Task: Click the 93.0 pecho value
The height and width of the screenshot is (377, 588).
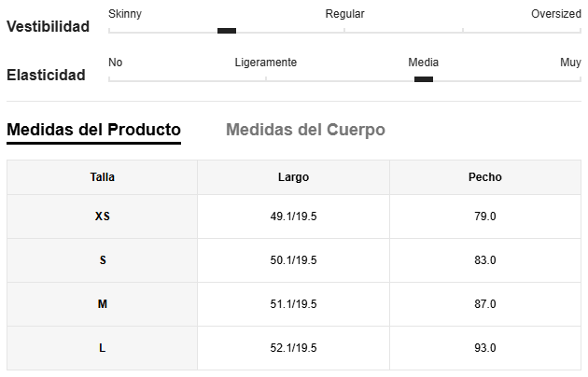Action: click(485, 348)
